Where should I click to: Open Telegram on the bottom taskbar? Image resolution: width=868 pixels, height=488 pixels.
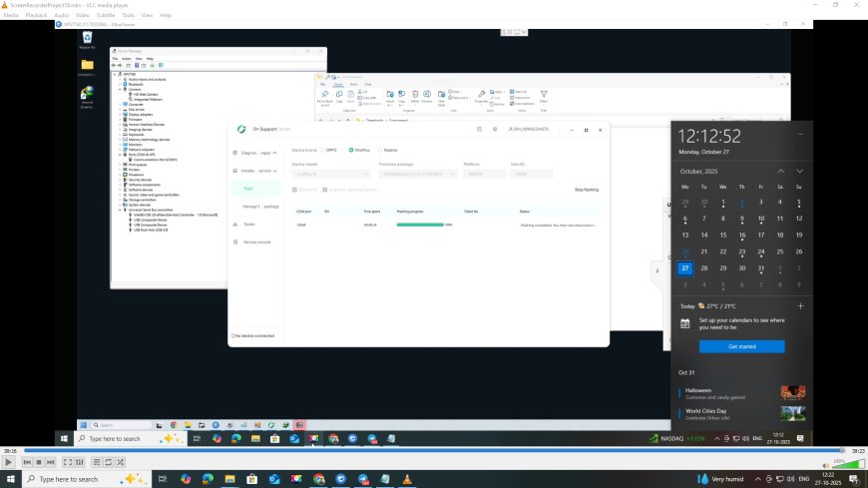click(363, 479)
